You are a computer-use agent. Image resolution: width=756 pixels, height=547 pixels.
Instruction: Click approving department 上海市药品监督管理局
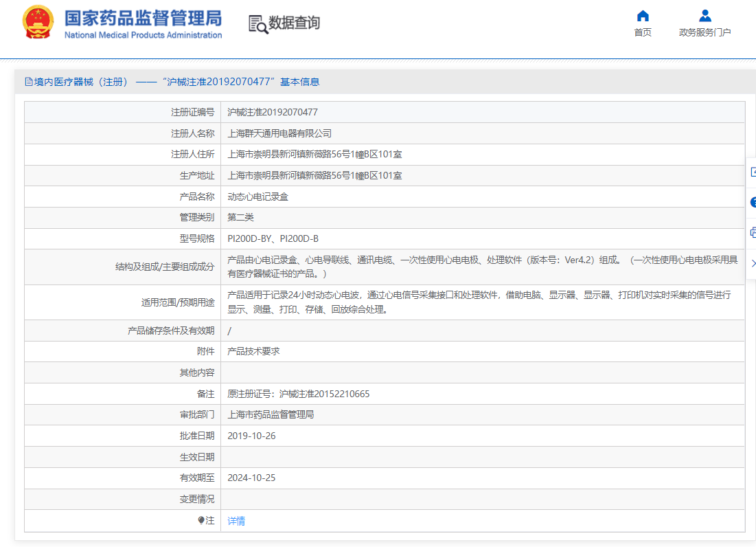click(x=271, y=414)
